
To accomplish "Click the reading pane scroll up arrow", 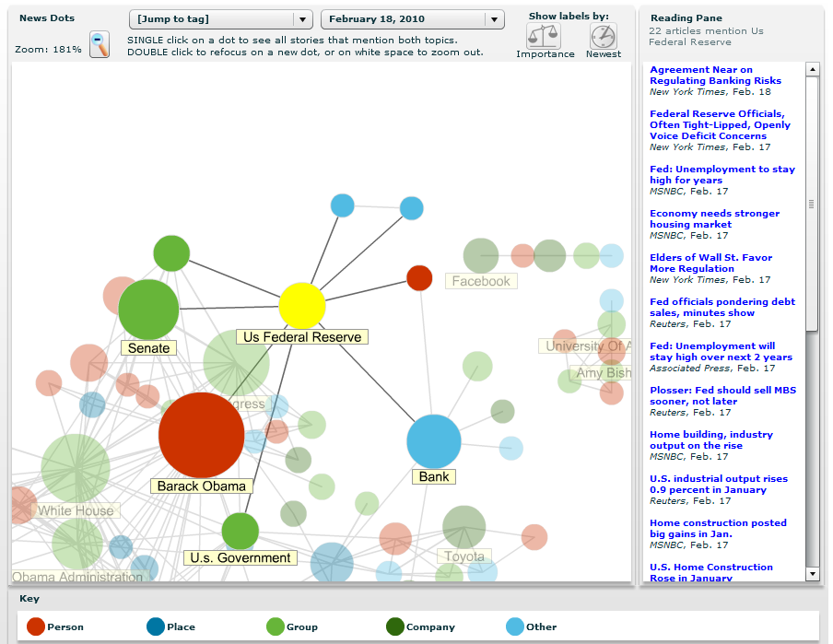I will (x=812, y=69).
